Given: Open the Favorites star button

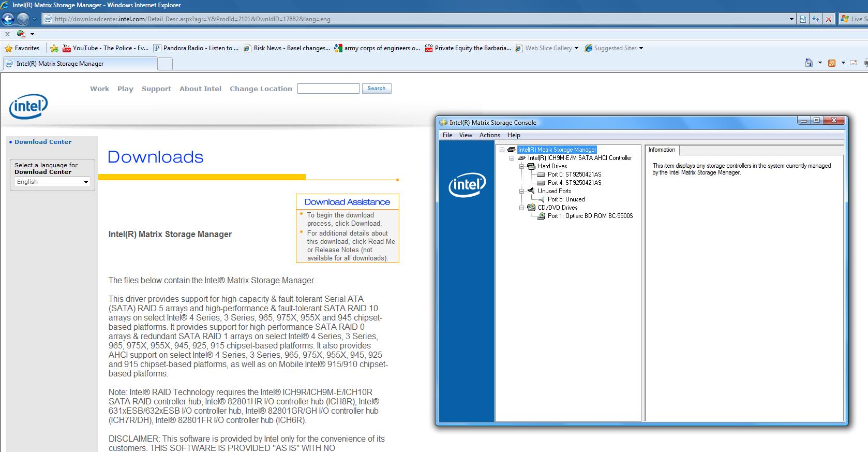Looking at the screenshot, I should [x=22, y=48].
